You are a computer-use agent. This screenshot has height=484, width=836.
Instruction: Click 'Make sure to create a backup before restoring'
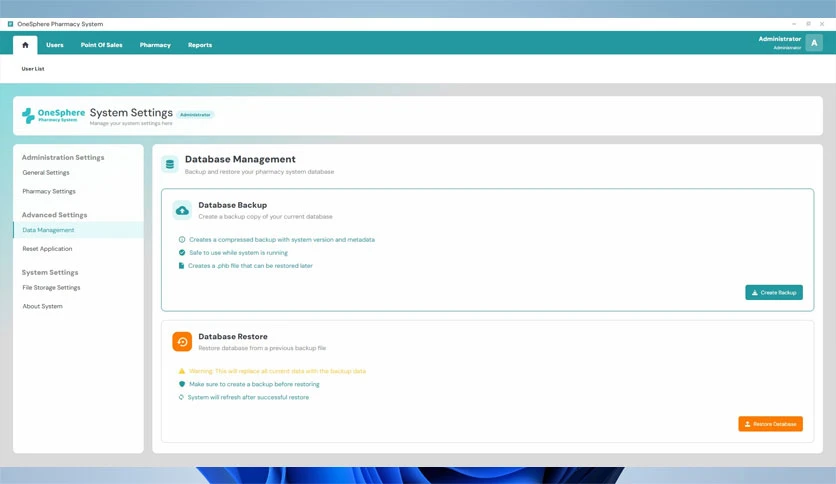(254, 384)
